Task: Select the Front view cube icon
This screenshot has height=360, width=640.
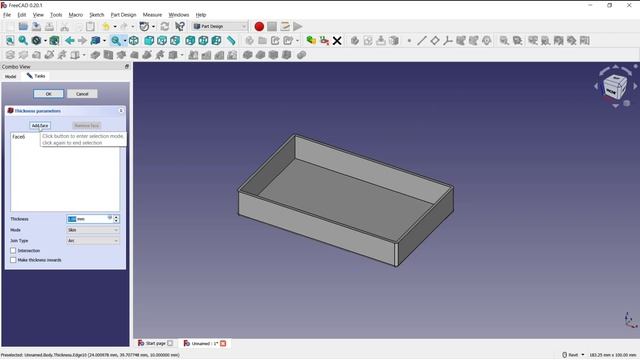Action: [149, 40]
